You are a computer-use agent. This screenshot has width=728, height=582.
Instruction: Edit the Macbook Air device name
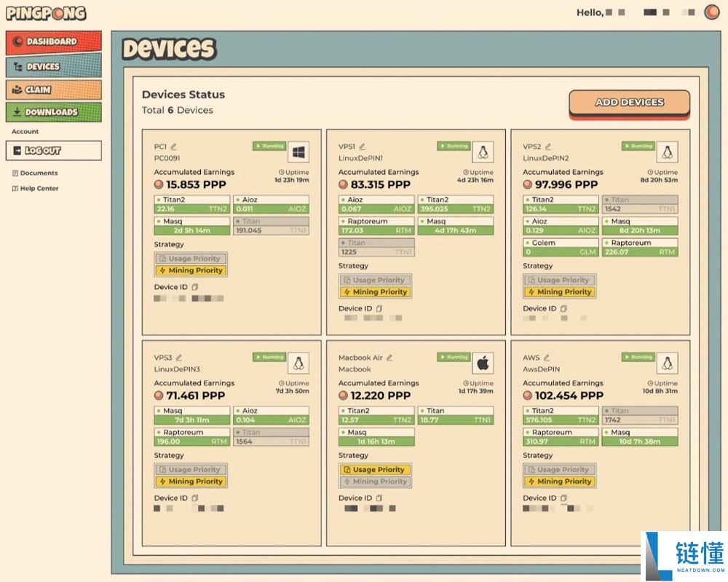click(389, 357)
